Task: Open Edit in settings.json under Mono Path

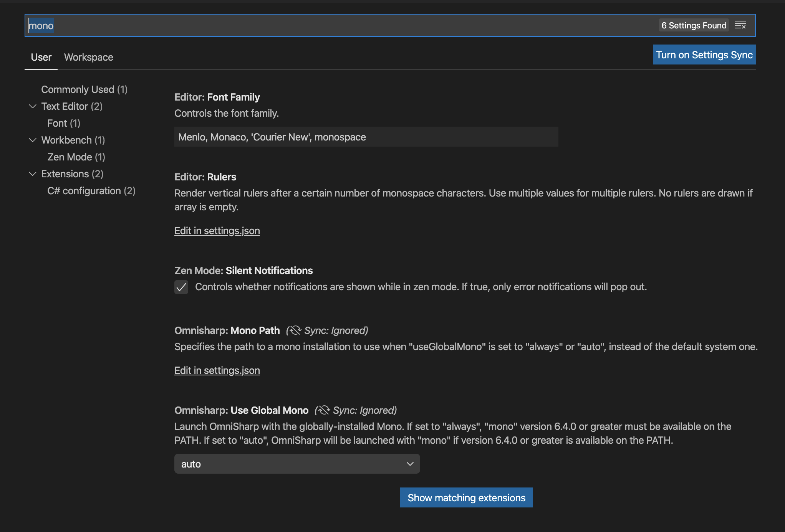Action: click(x=217, y=370)
